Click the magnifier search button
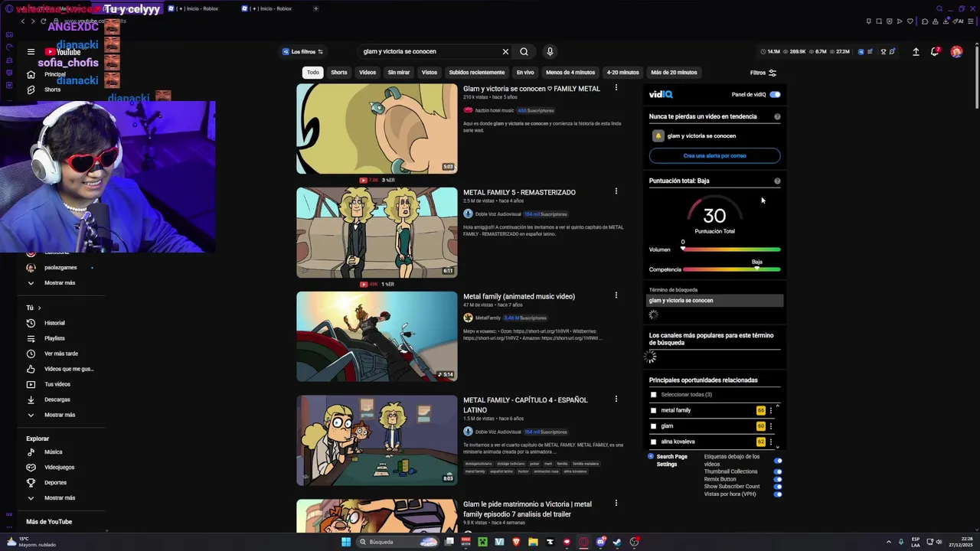The image size is (980, 551). tap(524, 52)
